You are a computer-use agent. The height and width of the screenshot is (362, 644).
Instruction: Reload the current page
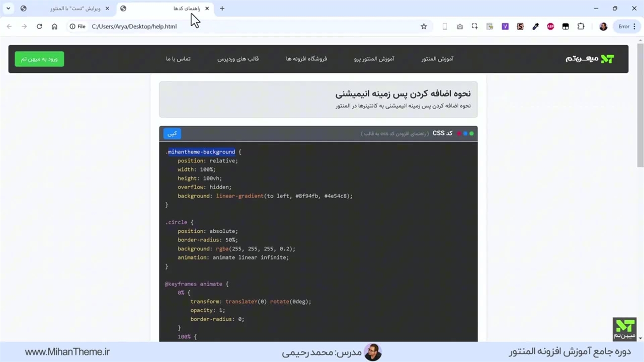point(39,27)
